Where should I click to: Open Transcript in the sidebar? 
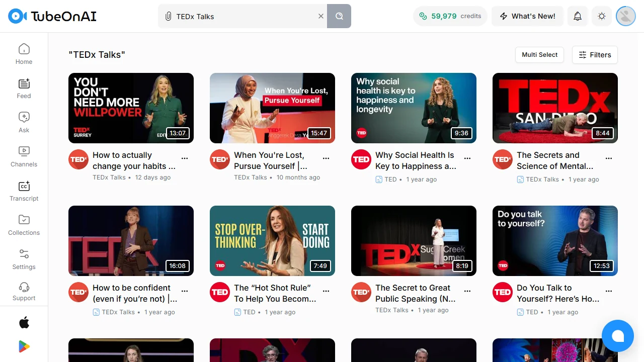click(24, 191)
